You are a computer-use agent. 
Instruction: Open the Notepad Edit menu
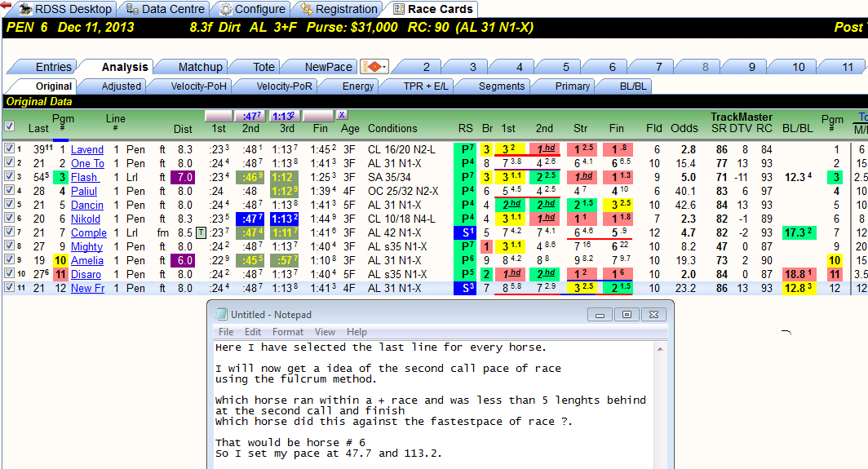(x=252, y=332)
